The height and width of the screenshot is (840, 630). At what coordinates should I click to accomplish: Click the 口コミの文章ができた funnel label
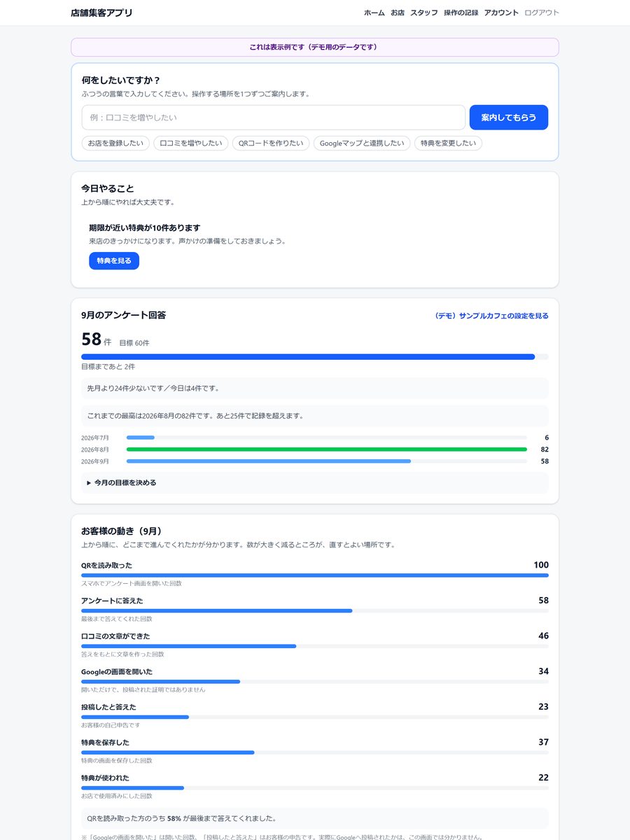(115, 636)
